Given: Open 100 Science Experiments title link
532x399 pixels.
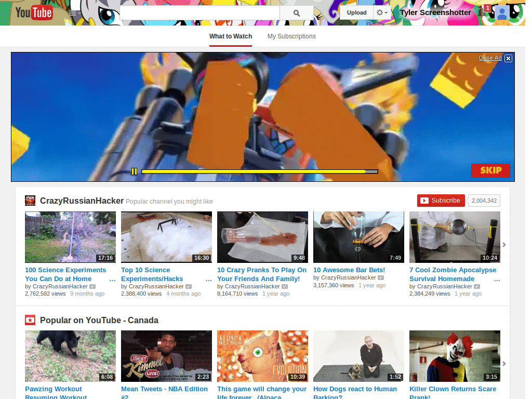Looking at the screenshot, I should (x=65, y=274).
